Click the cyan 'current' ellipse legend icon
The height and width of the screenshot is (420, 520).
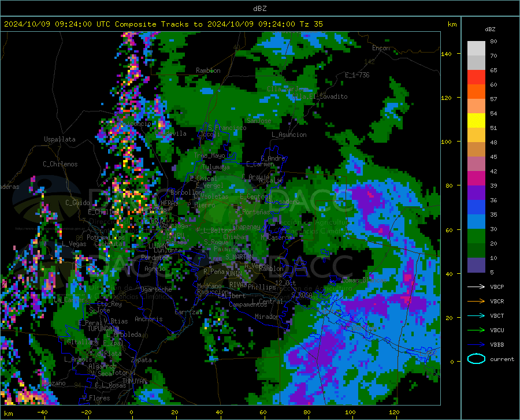476,359
